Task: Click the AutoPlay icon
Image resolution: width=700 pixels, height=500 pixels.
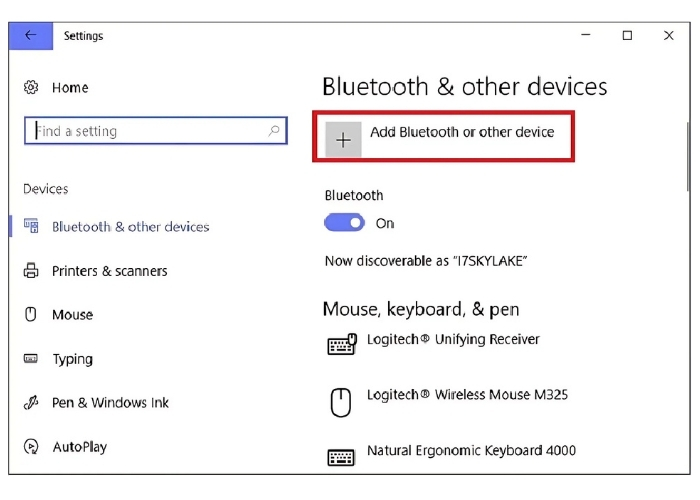Action: pos(31,447)
